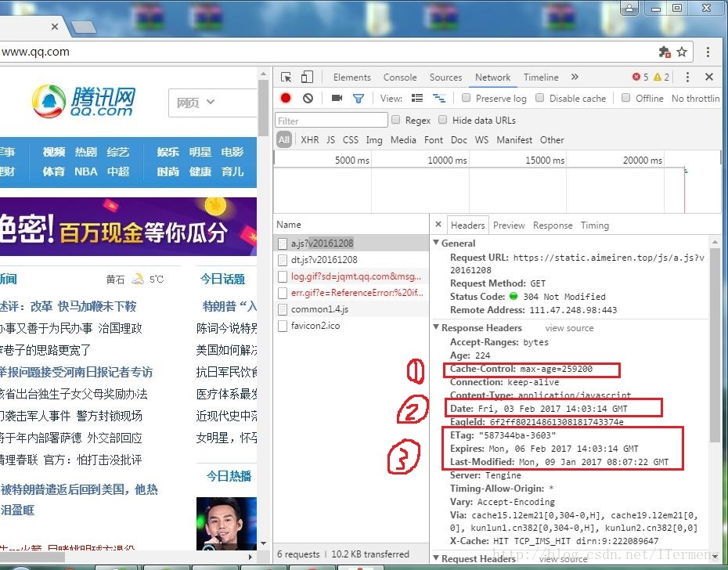Screen dimensions: 728x570
Task: Show the red error count badge
Action: pos(640,77)
